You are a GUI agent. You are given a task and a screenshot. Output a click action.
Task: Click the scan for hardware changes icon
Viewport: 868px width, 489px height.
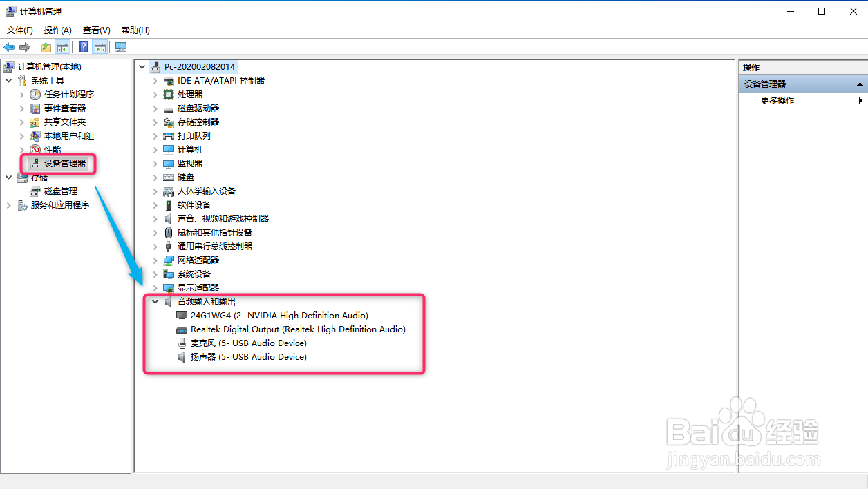120,46
